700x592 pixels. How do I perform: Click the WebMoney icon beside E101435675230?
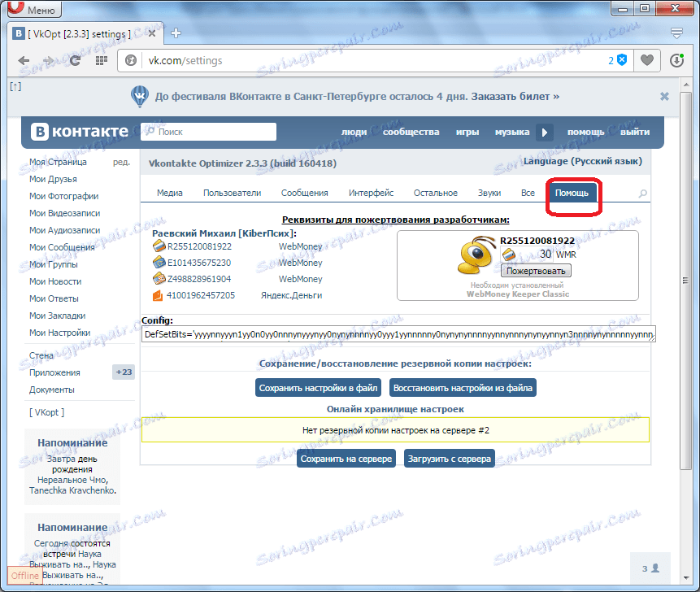(159, 262)
